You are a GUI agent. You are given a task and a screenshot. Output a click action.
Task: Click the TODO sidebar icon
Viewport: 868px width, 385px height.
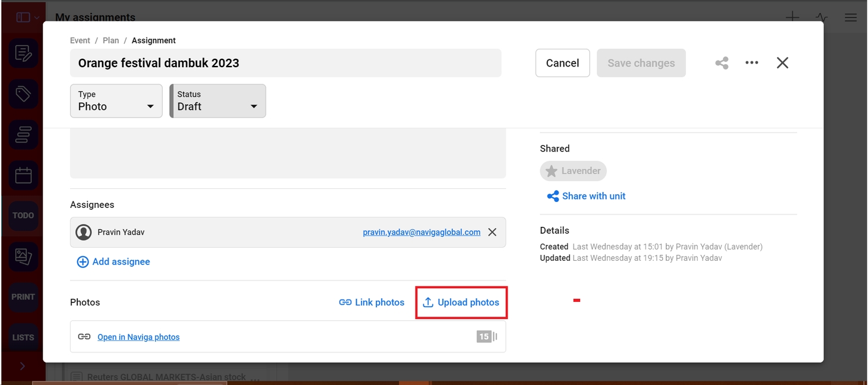point(23,216)
